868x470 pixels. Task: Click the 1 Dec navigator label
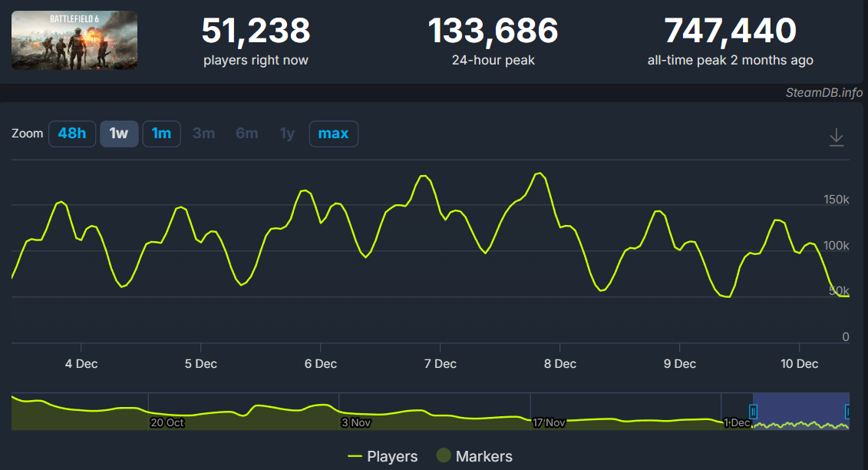coord(737,422)
